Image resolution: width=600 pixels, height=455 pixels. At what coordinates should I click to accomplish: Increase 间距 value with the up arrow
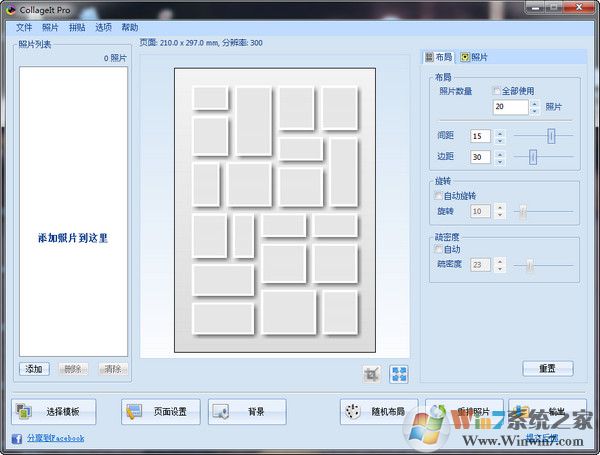[x=500, y=132]
